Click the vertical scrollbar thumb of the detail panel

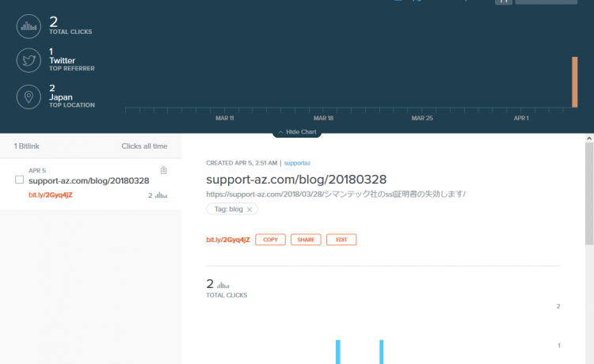click(589, 194)
